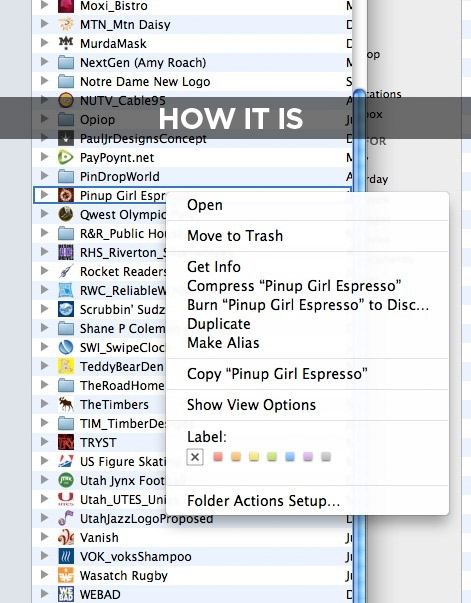Apply the green label color
The height and width of the screenshot is (603, 471).
[x=272, y=456]
